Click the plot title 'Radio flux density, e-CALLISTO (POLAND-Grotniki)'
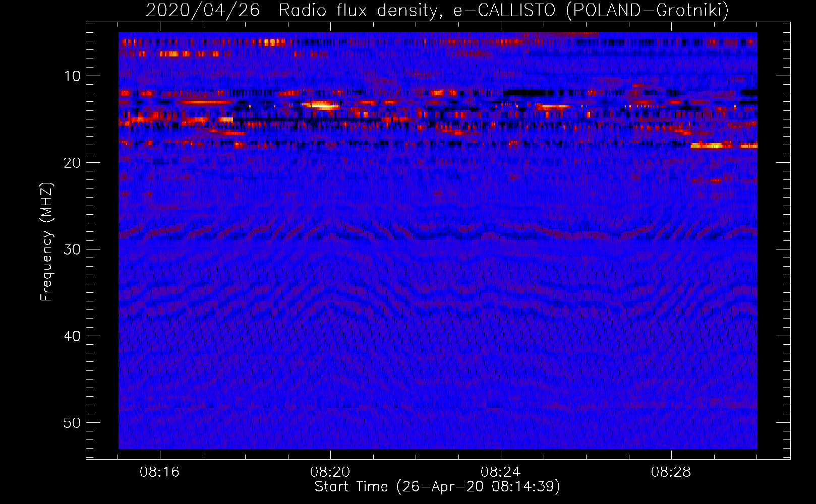816x504 pixels. click(503, 10)
